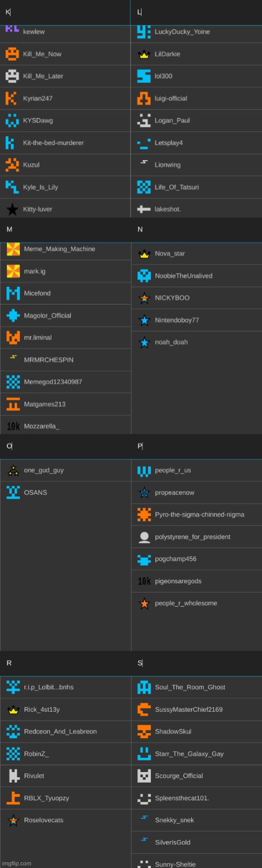Click the Scourge_Official cat face icon
262x868 pixels.
144,776
